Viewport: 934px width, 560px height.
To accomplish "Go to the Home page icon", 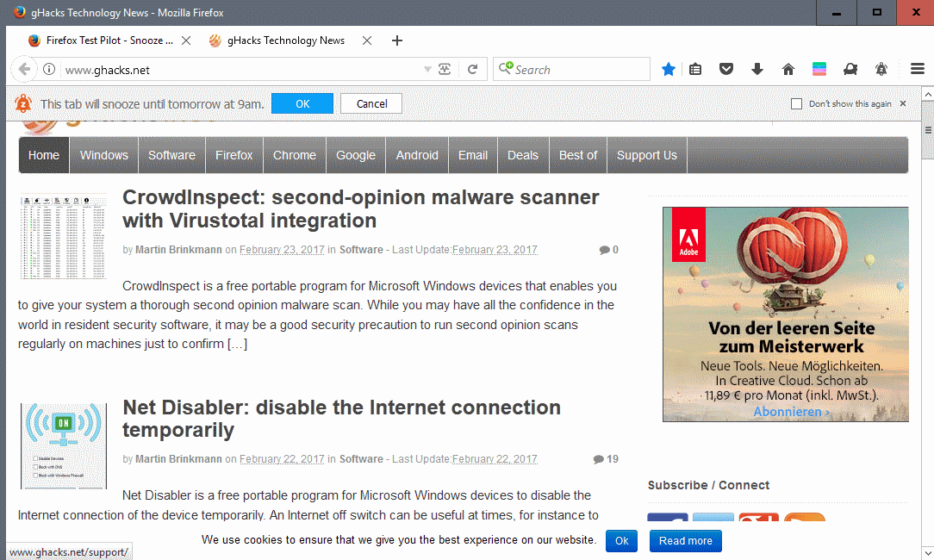I will tap(788, 70).
